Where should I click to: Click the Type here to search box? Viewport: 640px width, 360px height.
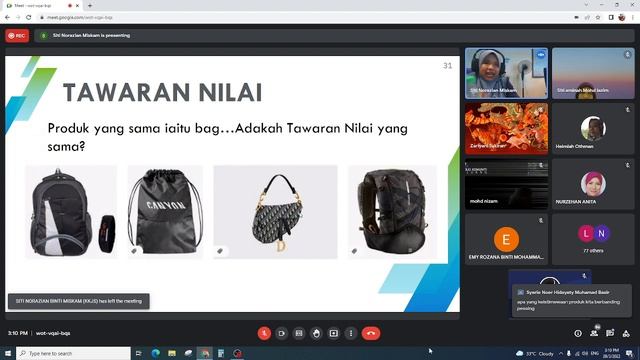click(73, 353)
